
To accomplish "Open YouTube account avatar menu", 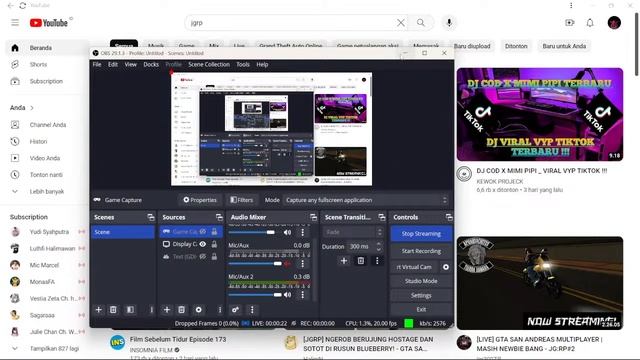I will [614, 23].
